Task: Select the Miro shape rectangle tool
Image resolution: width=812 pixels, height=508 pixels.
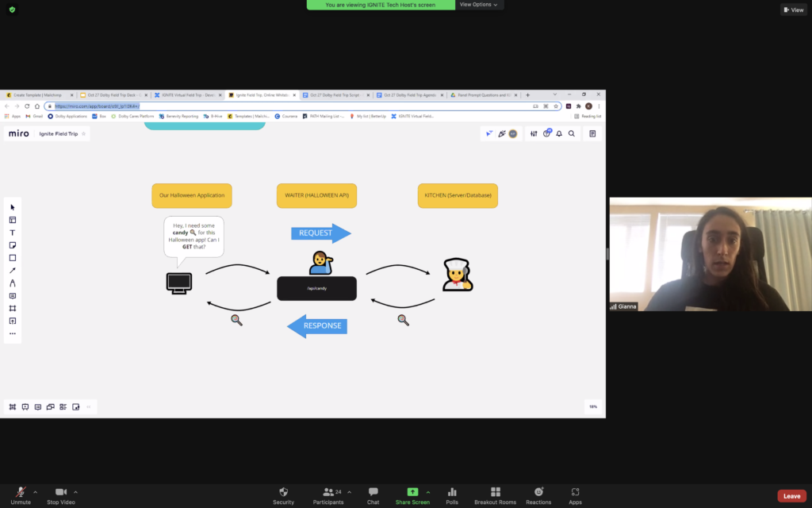Action: coord(13,258)
